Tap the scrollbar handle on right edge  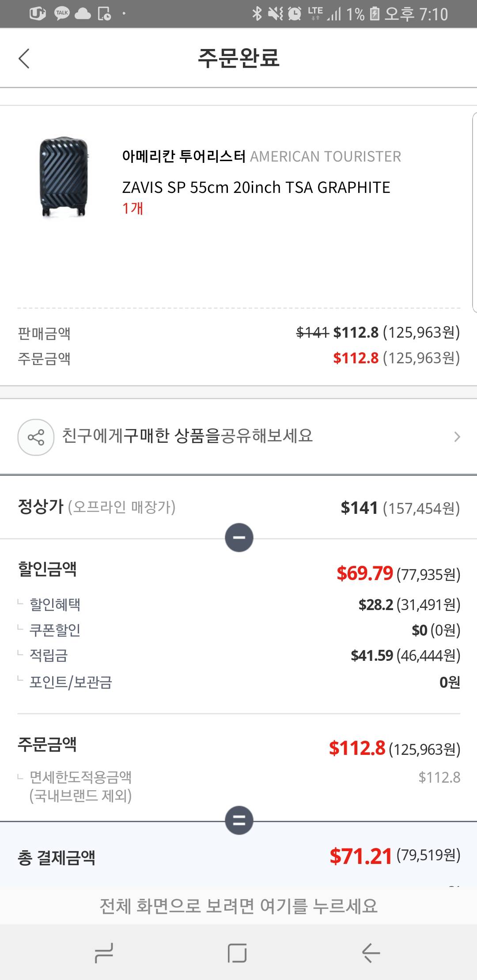pos(474,212)
